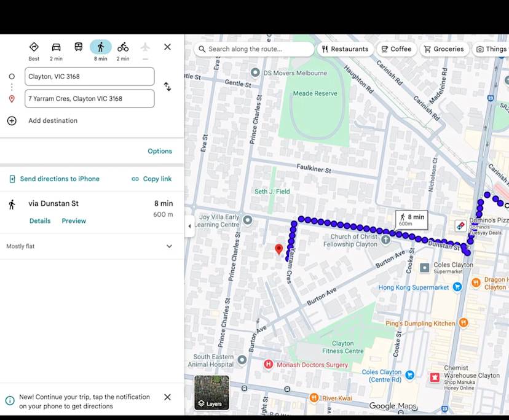This screenshot has width=509, height=420.
Task: Open route Details for via Dunstan St
Action: pos(40,221)
